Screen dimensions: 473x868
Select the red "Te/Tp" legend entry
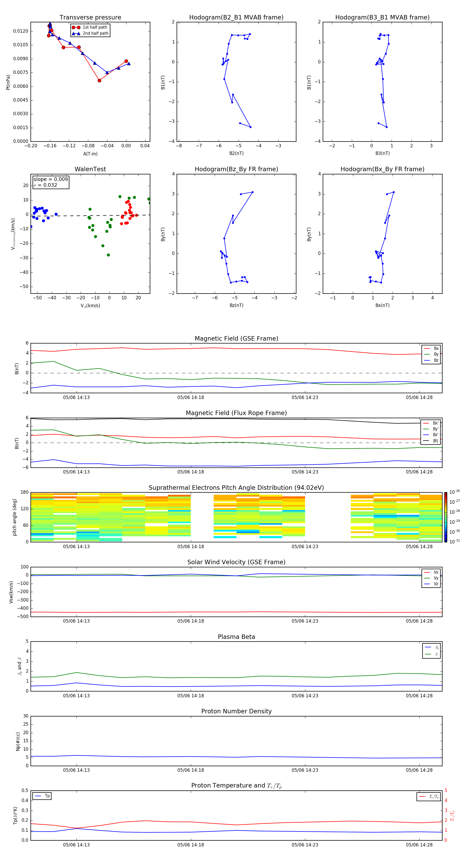pos(429,796)
